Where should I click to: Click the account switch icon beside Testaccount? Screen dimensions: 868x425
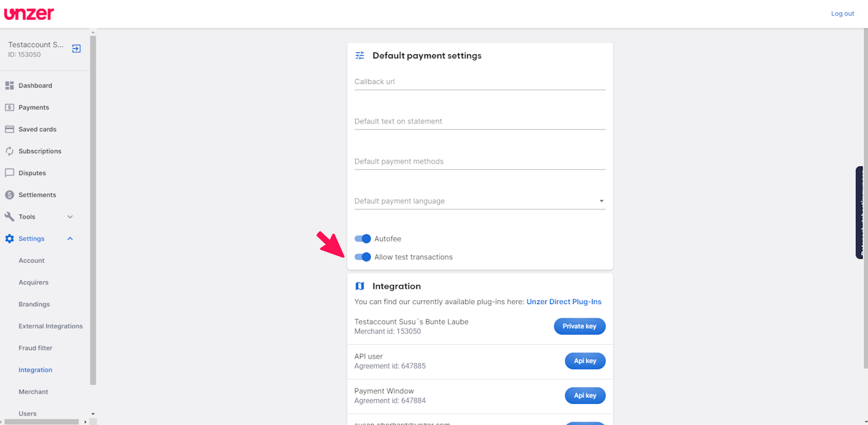(x=77, y=49)
